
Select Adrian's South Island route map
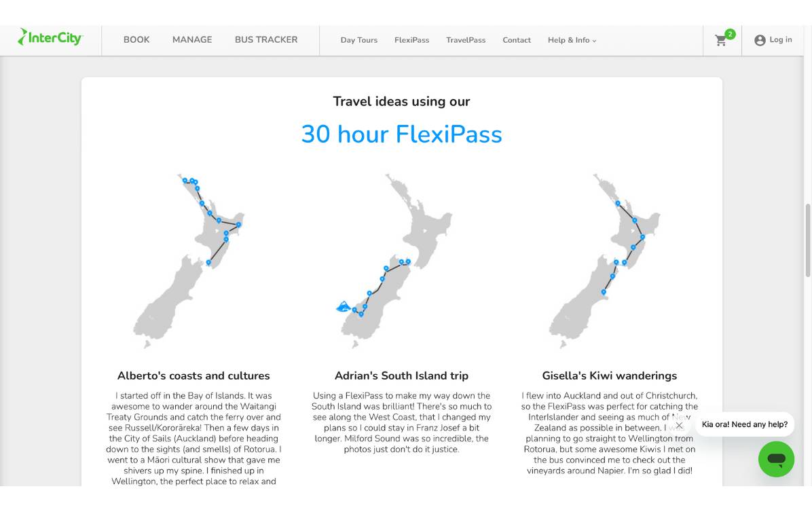[x=394, y=260]
